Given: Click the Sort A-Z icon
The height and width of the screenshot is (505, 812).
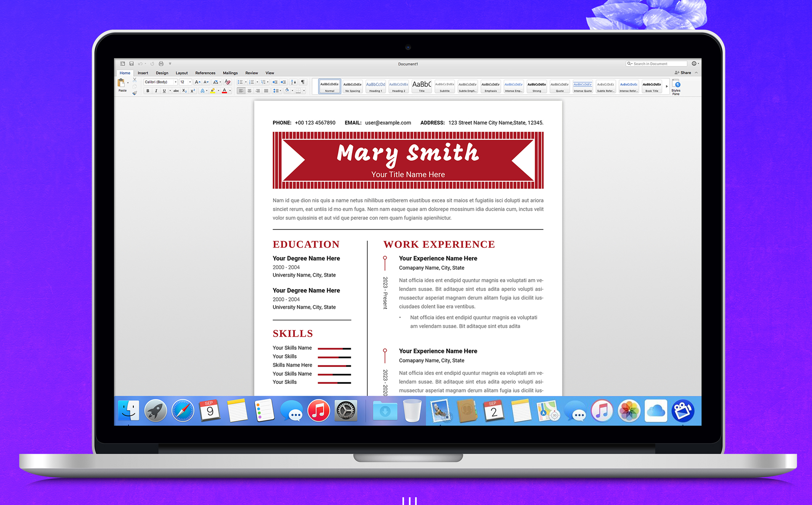Looking at the screenshot, I should pyautogui.click(x=293, y=82).
